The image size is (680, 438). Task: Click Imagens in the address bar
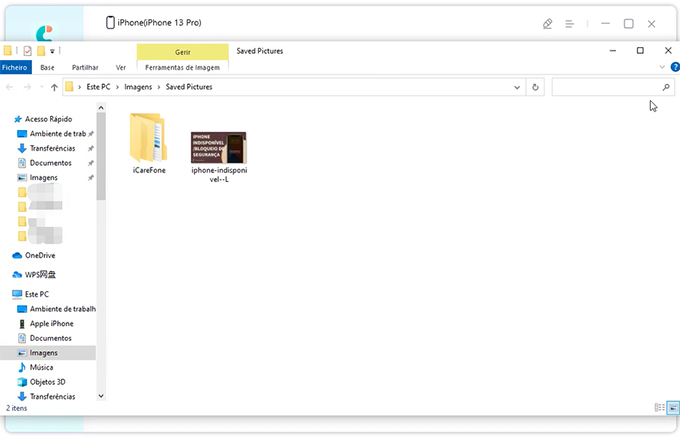(138, 87)
